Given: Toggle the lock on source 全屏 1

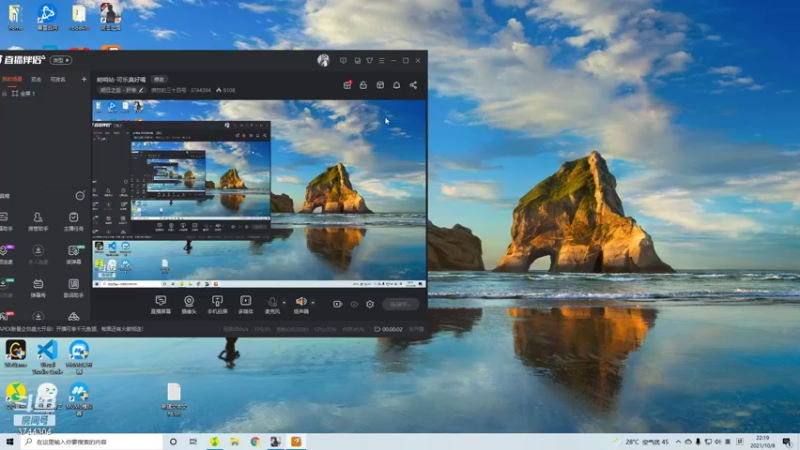Looking at the screenshot, I should [4, 93].
